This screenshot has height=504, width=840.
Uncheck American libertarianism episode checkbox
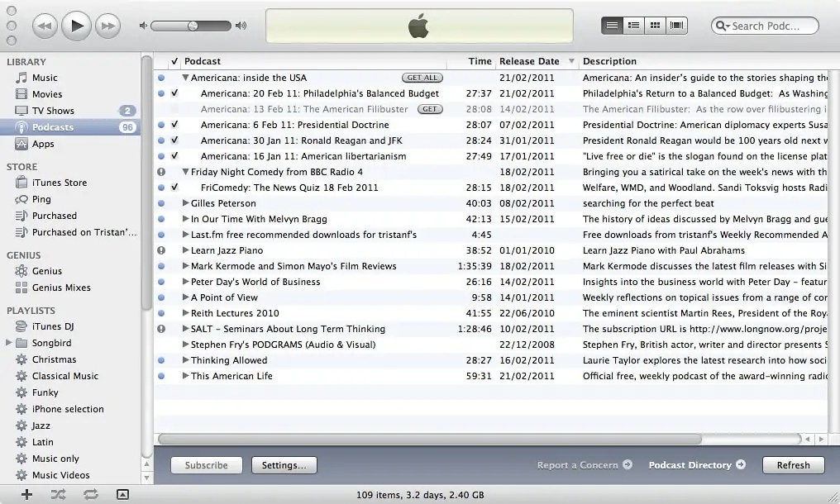point(174,156)
